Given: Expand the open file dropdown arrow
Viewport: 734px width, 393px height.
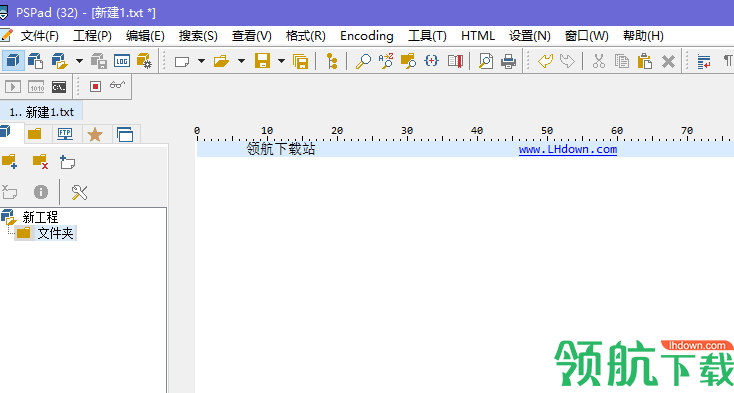Looking at the screenshot, I should (x=242, y=61).
